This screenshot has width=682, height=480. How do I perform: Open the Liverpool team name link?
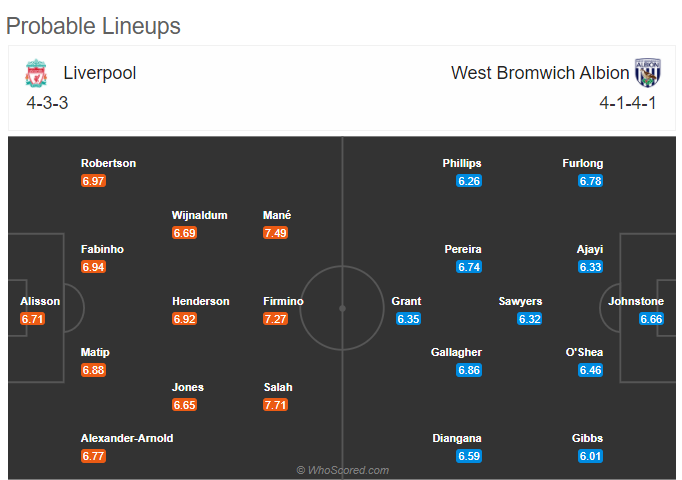(100, 73)
